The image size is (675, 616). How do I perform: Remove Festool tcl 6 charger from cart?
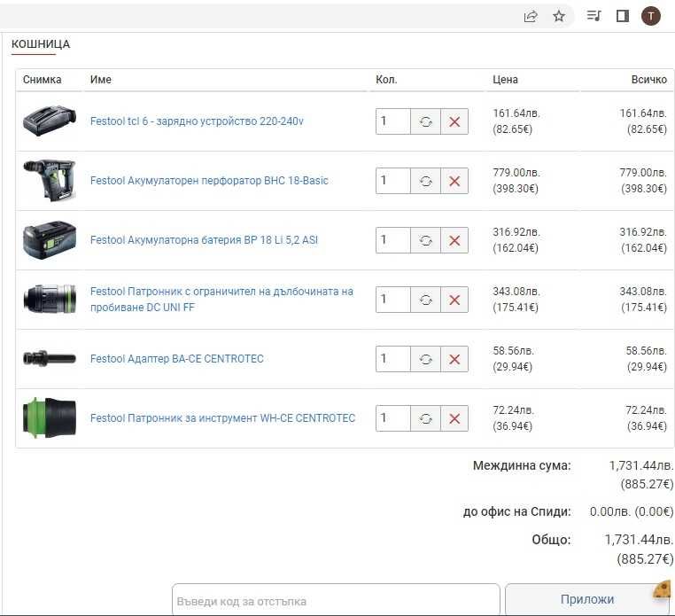coord(454,121)
